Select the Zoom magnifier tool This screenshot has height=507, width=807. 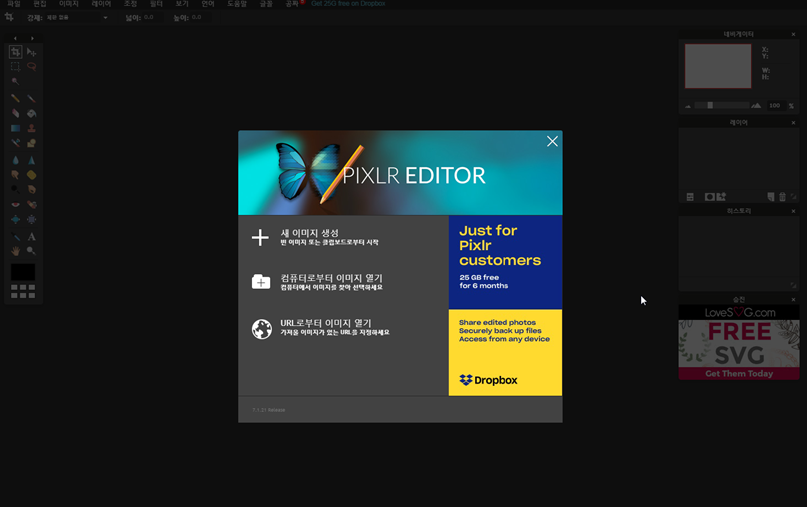pos(31,251)
